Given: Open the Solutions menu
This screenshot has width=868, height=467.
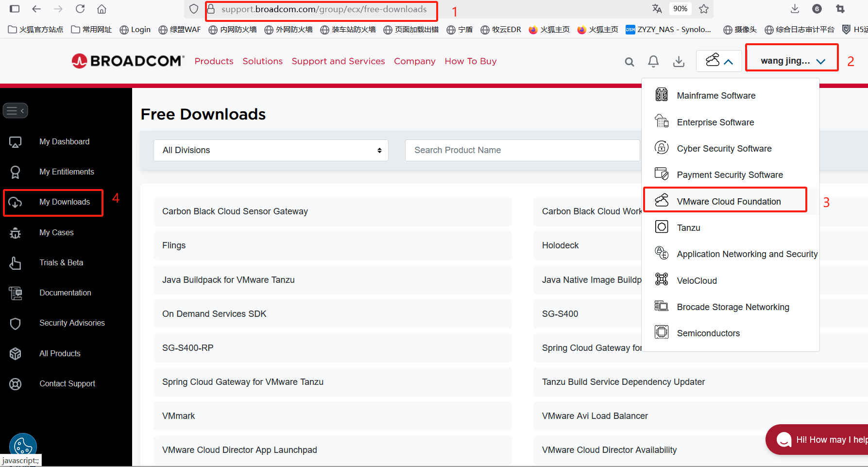Looking at the screenshot, I should pos(263,61).
